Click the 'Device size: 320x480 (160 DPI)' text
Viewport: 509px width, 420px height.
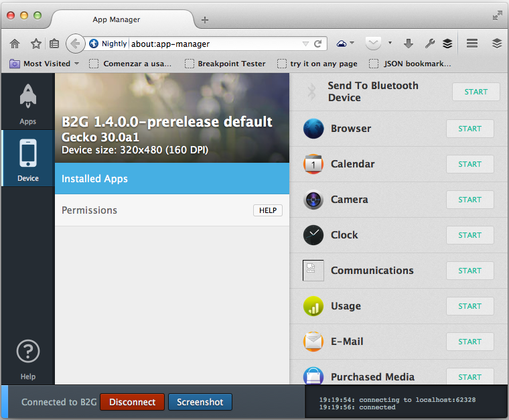point(135,150)
